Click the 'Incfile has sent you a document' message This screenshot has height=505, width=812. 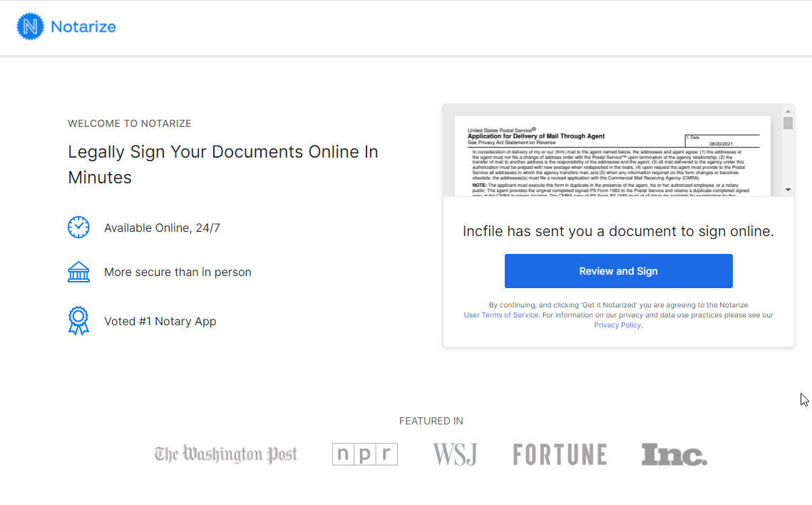618,231
